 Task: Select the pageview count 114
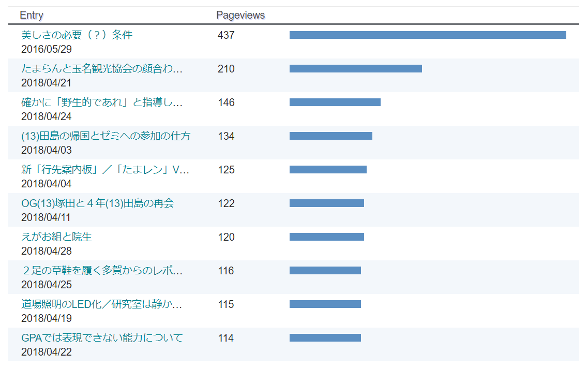[x=226, y=338]
